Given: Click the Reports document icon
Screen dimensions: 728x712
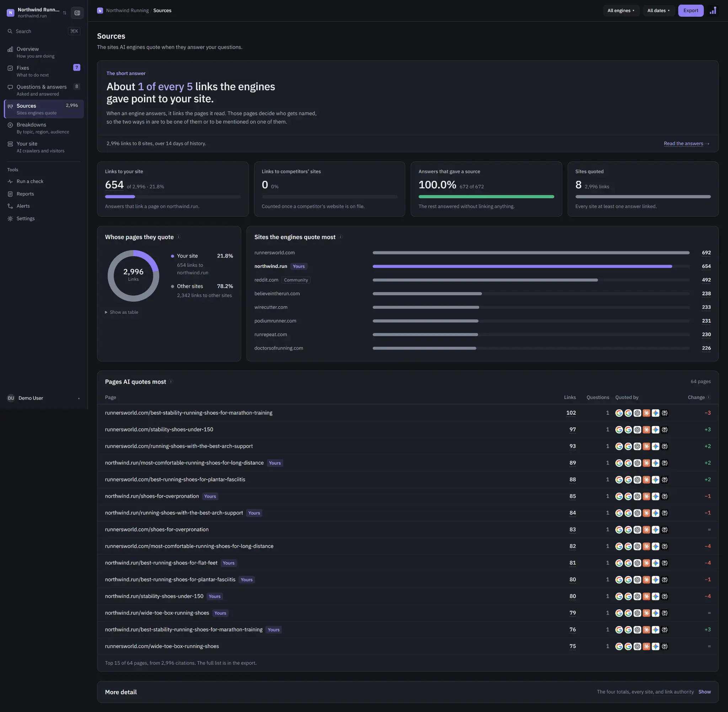Looking at the screenshot, I should coord(10,194).
